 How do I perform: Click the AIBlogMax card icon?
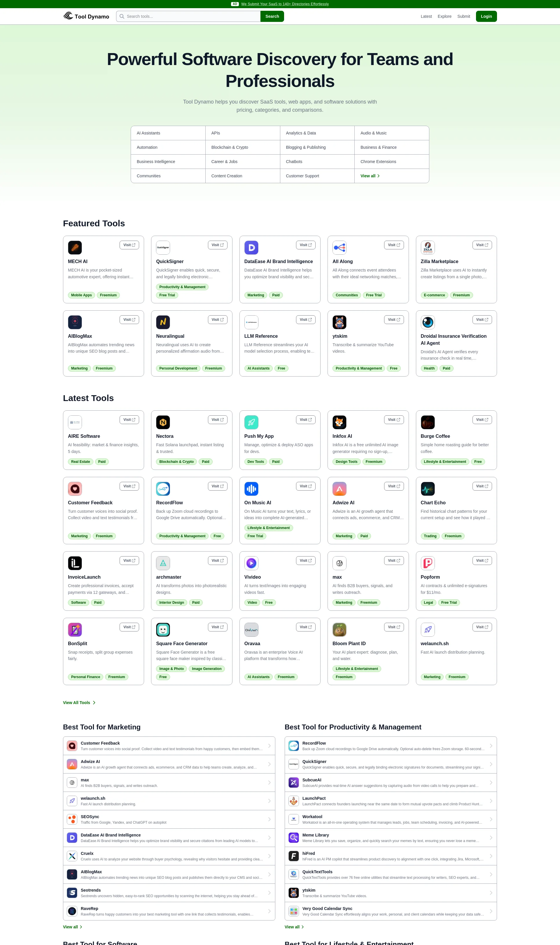click(75, 322)
